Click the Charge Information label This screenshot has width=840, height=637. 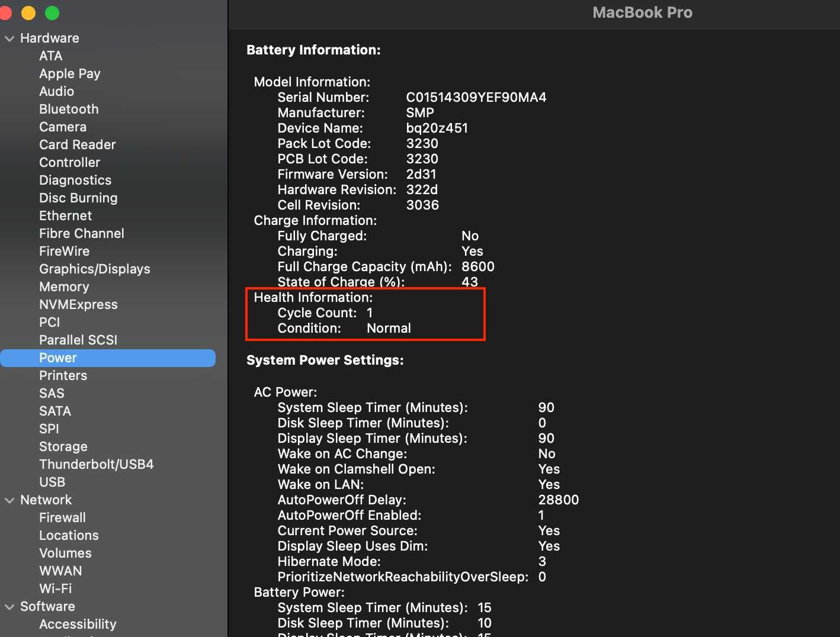coord(315,220)
